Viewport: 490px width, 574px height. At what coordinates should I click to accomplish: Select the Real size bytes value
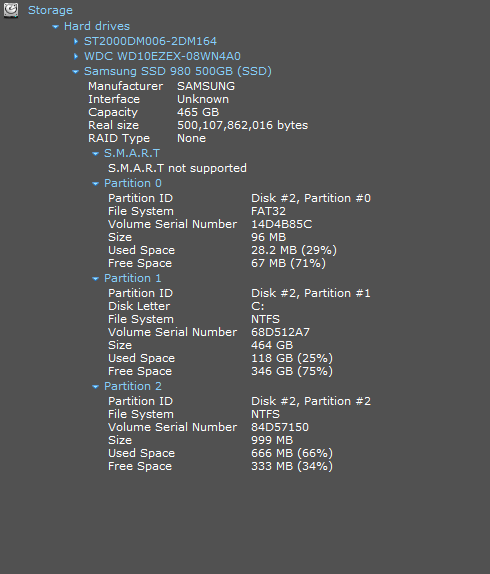[x=243, y=126]
